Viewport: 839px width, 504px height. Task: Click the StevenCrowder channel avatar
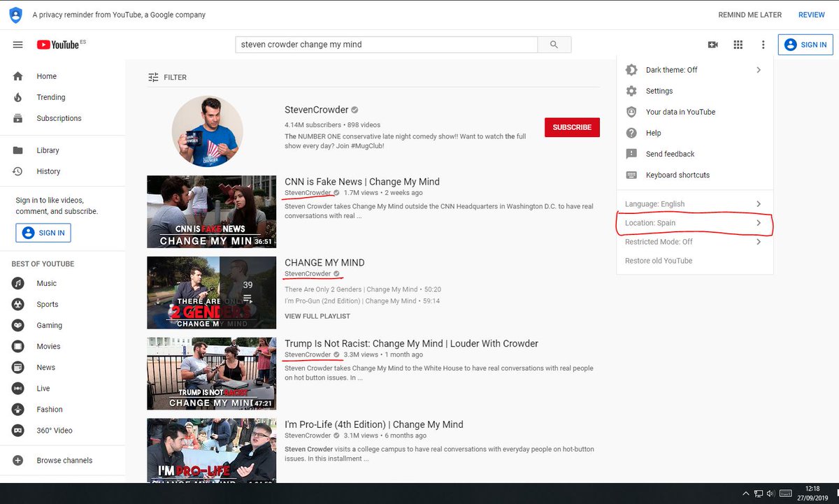pyautogui.click(x=207, y=131)
